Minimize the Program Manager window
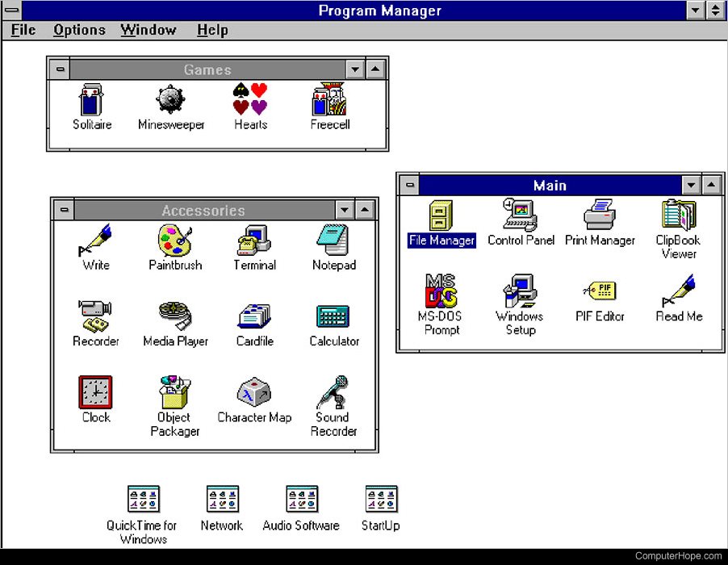This screenshot has width=728, height=565. click(696, 10)
